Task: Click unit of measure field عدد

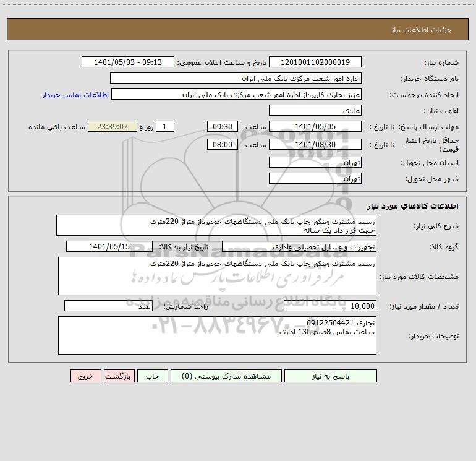Action: tap(108, 306)
